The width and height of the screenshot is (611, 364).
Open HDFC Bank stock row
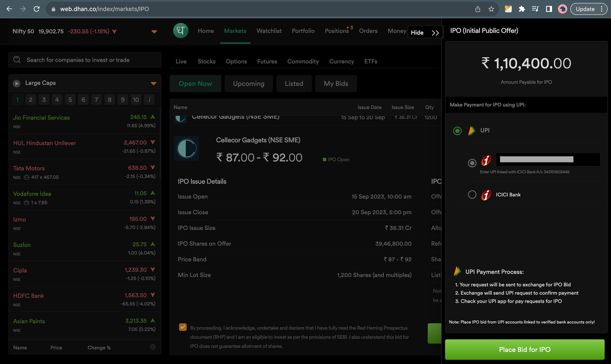click(x=84, y=299)
